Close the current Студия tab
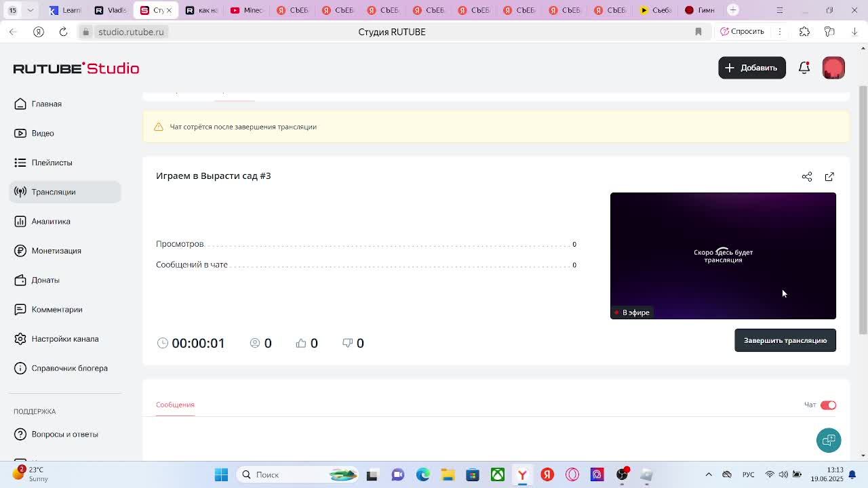The height and width of the screenshot is (488, 868). click(169, 10)
